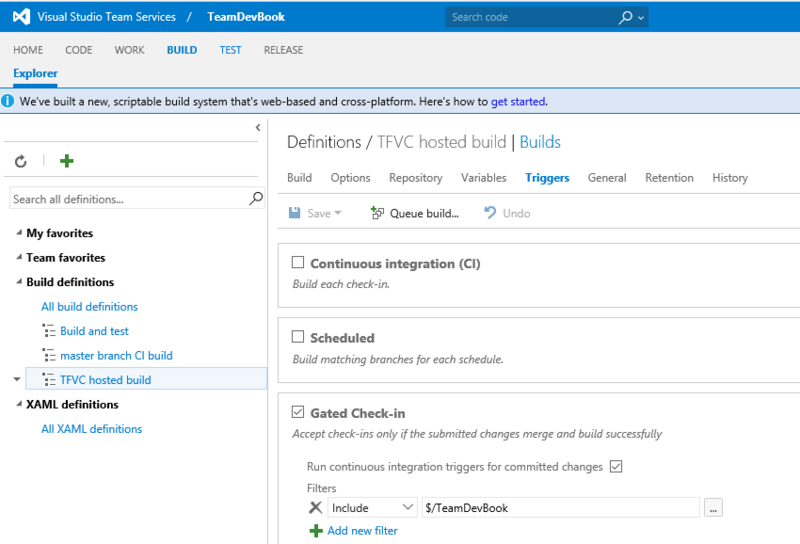Click the TFVC hosted build definition icon

pos(48,380)
